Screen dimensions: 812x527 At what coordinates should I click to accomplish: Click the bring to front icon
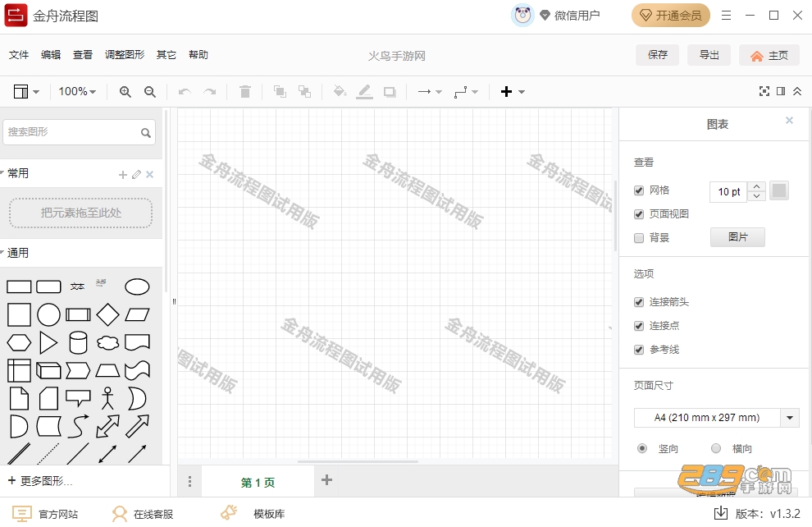click(x=280, y=92)
